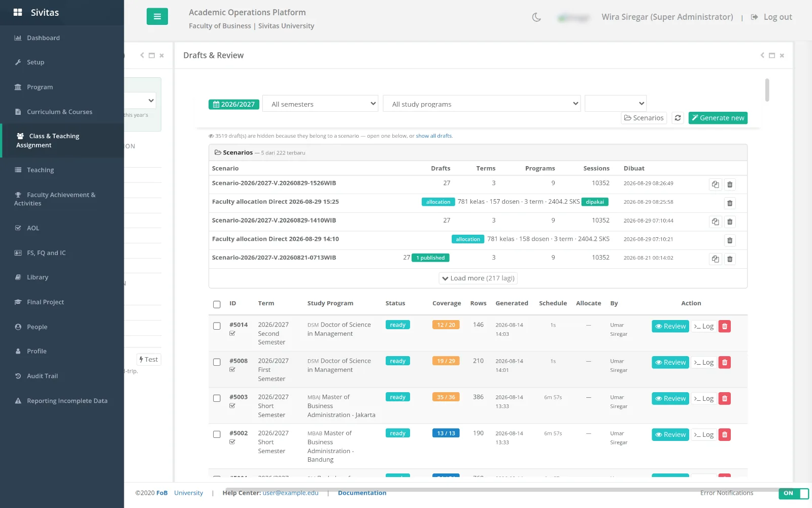Viewport: 812px width, 508px height.
Task: Open Setup in sidebar
Action: (x=62, y=62)
